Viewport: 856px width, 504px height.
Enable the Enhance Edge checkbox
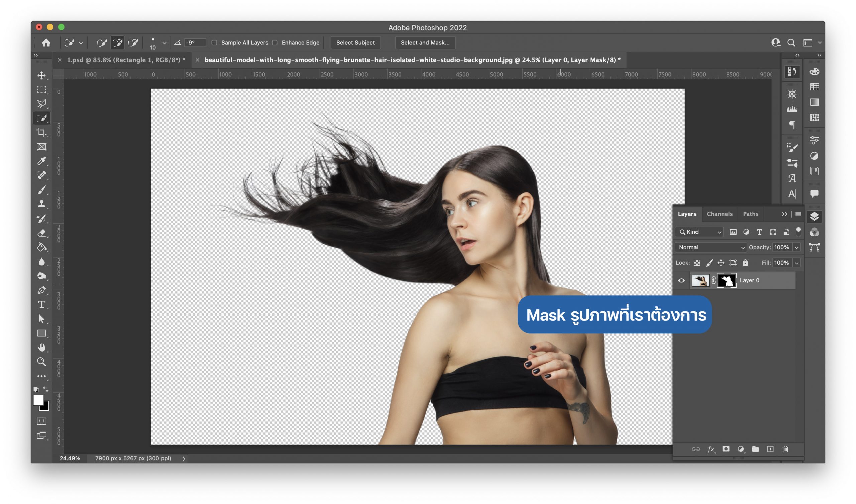tap(275, 43)
